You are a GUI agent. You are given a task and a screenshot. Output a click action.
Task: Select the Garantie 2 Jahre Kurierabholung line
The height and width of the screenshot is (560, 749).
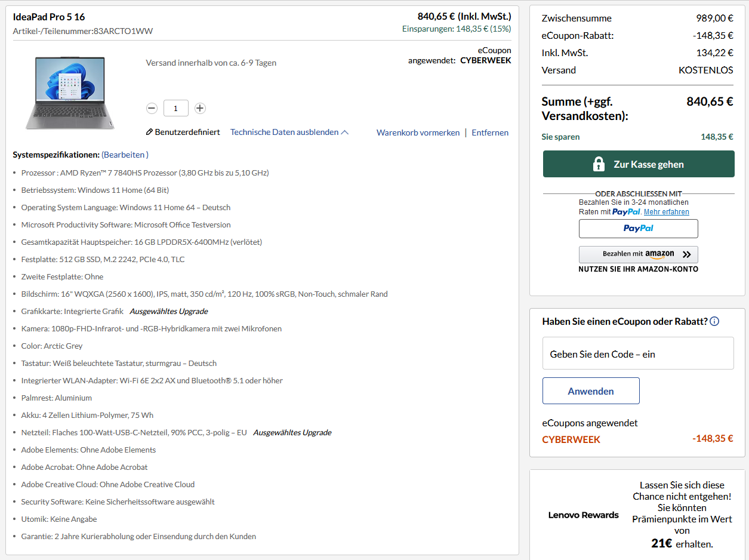click(138, 536)
